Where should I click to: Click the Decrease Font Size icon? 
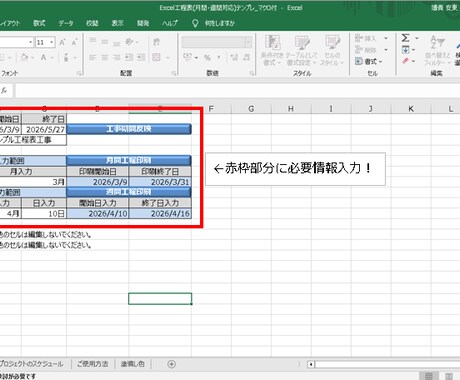pos(74,42)
